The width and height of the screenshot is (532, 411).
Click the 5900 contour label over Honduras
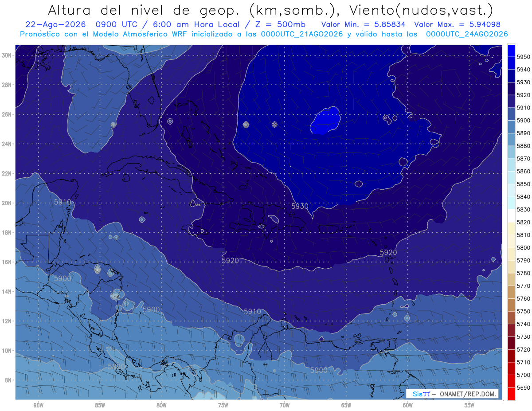point(63,278)
